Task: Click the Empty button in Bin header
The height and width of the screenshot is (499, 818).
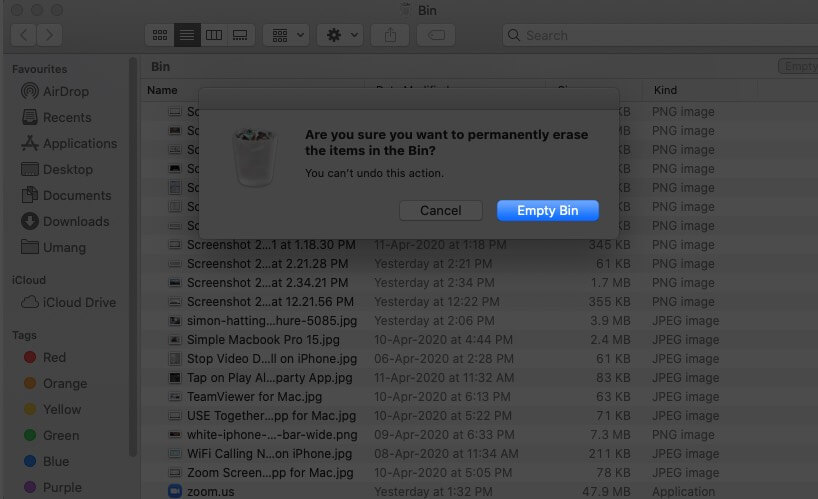Action: (799, 66)
